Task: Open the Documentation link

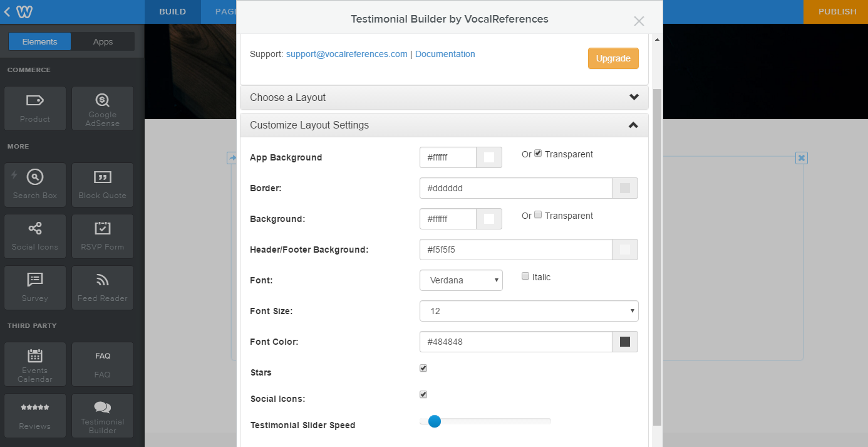Action: point(445,54)
